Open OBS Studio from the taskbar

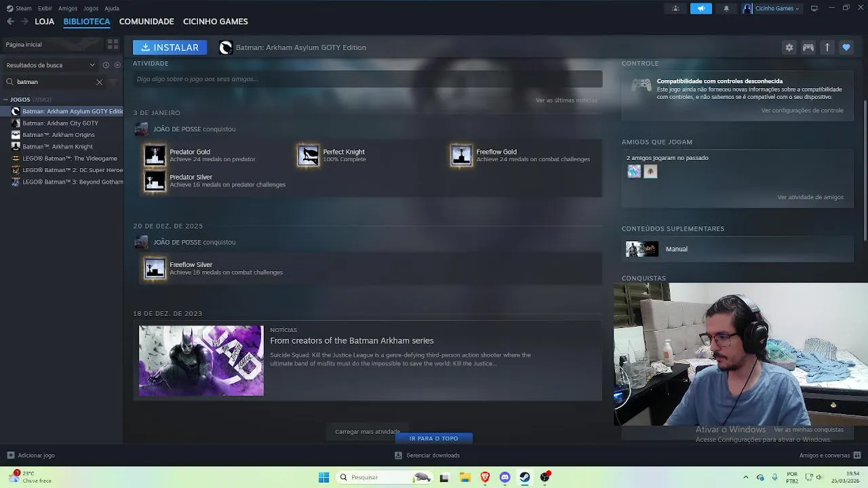[545, 477]
